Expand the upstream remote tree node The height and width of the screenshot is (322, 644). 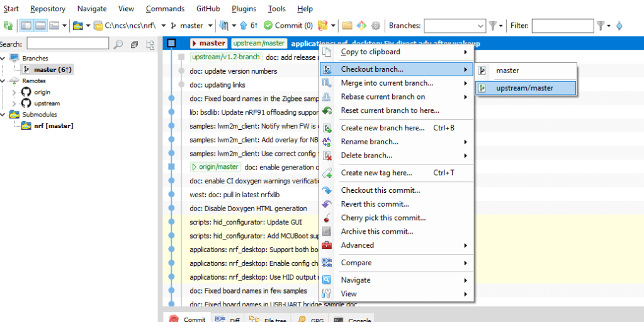(14, 103)
